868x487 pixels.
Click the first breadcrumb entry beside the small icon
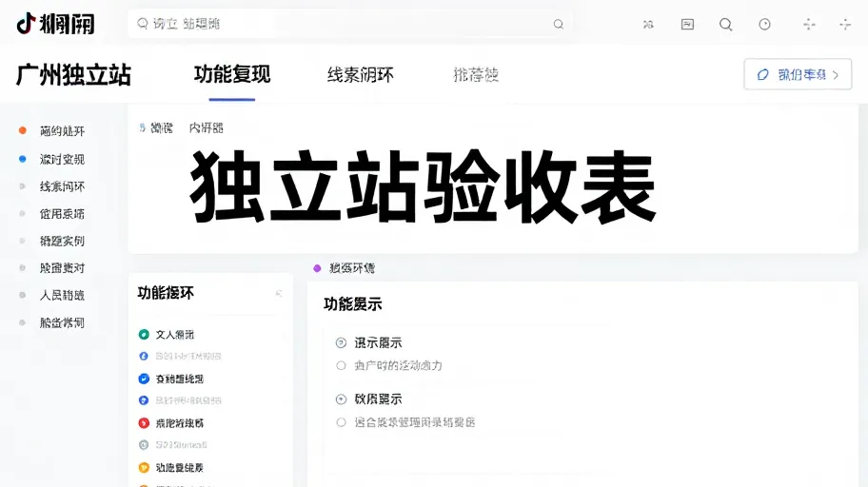pos(162,127)
